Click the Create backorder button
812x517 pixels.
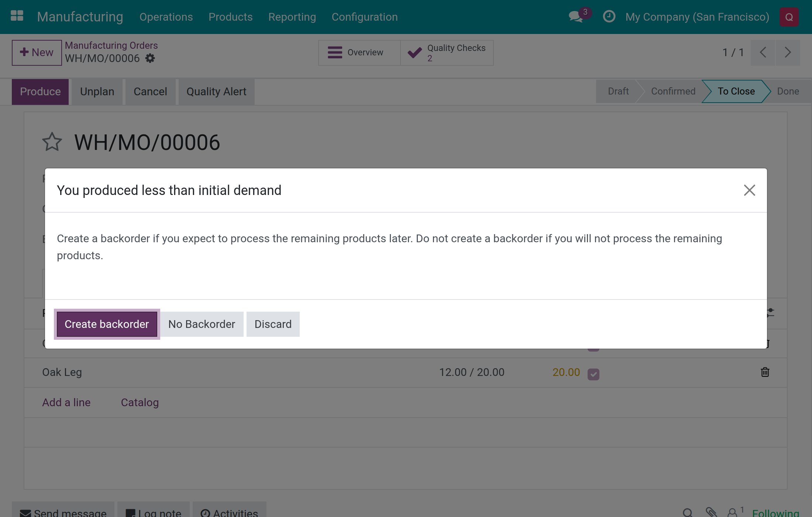tap(107, 324)
